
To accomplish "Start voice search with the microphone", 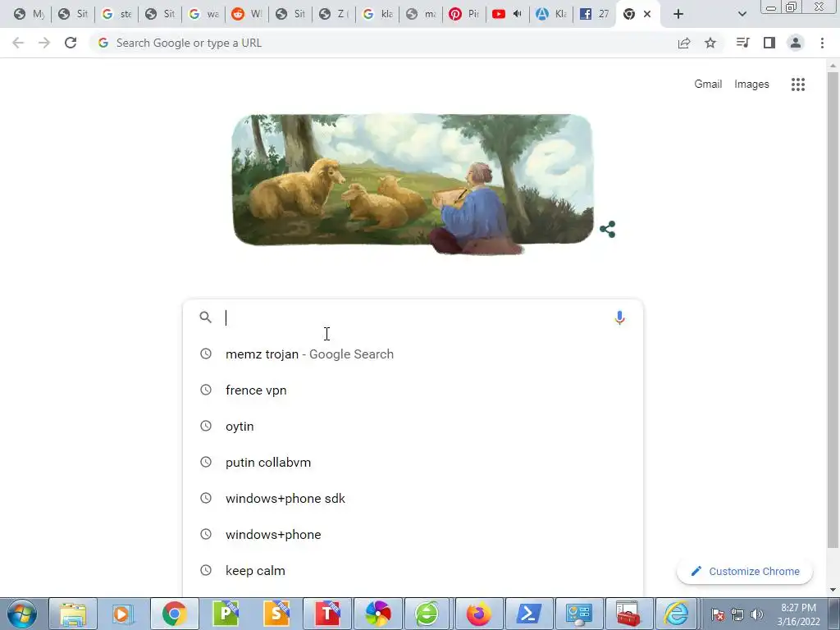I will coord(619,317).
